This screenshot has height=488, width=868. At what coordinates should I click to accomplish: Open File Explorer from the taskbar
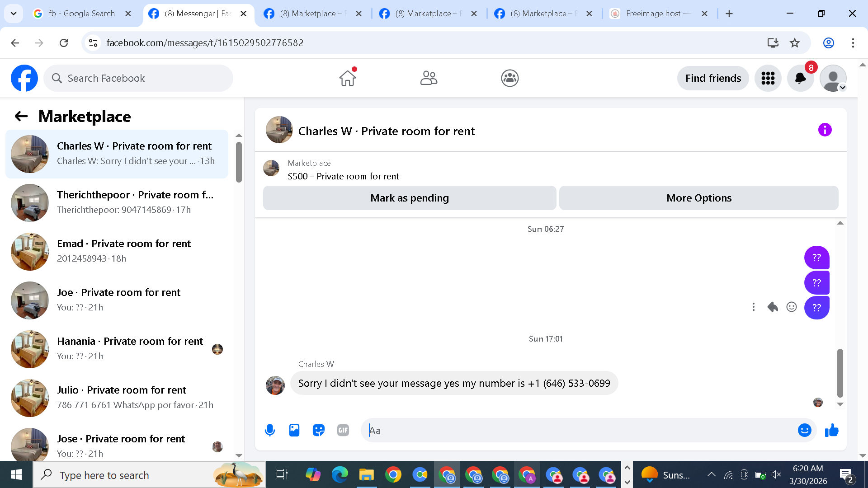[366, 475]
